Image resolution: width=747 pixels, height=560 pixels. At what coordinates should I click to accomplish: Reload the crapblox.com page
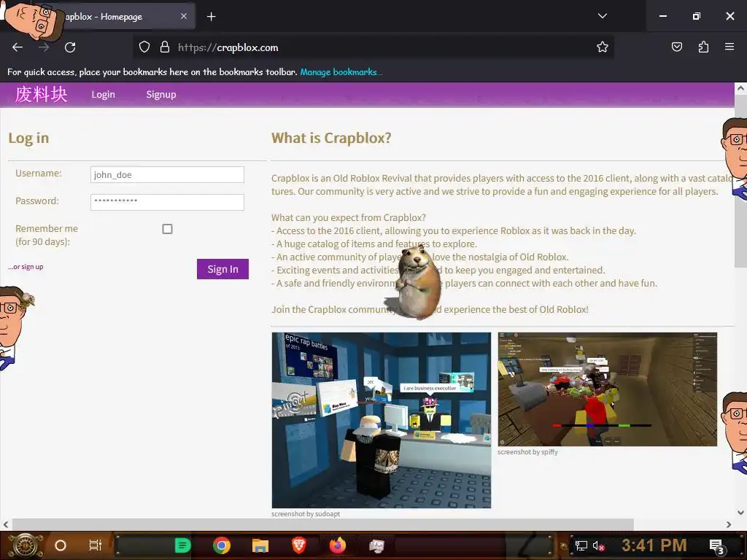click(x=70, y=47)
